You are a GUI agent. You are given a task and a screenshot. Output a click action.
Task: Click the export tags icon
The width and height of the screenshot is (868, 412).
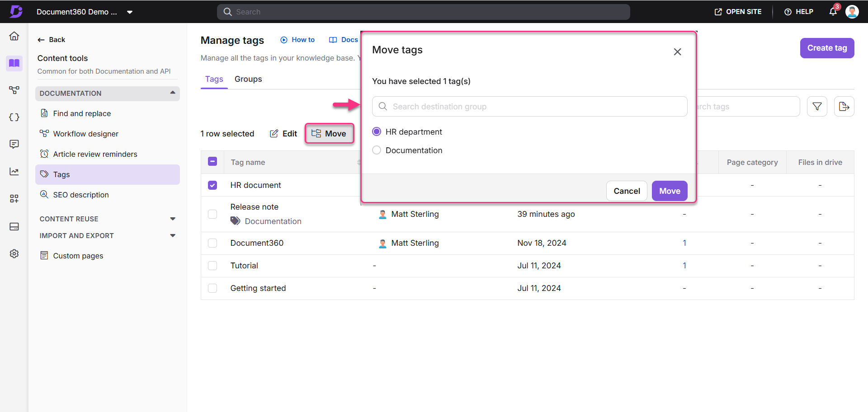pyautogui.click(x=844, y=107)
